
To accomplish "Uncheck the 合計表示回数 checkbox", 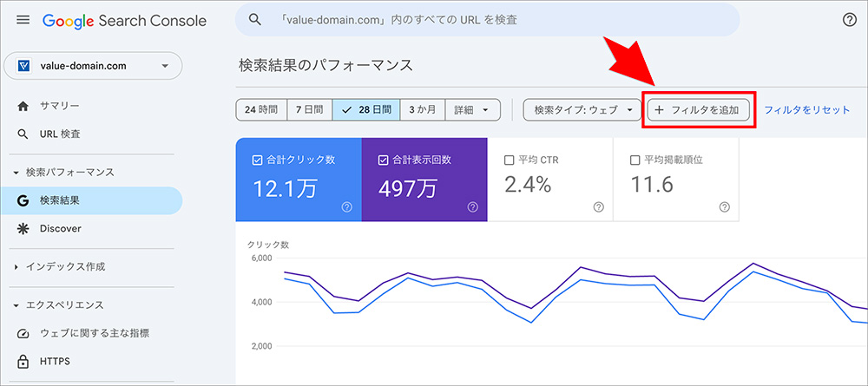I will [383, 160].
